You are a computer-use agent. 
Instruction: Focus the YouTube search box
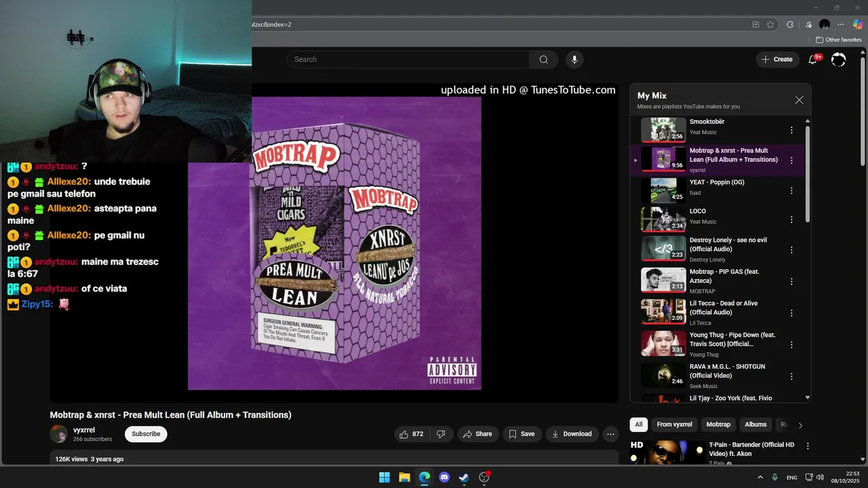[408, 60]
